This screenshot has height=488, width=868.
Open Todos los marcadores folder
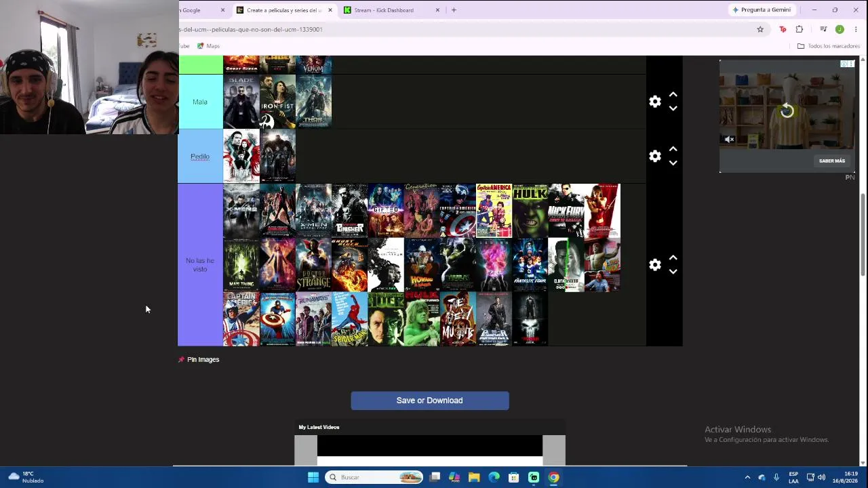click(829, 46)
